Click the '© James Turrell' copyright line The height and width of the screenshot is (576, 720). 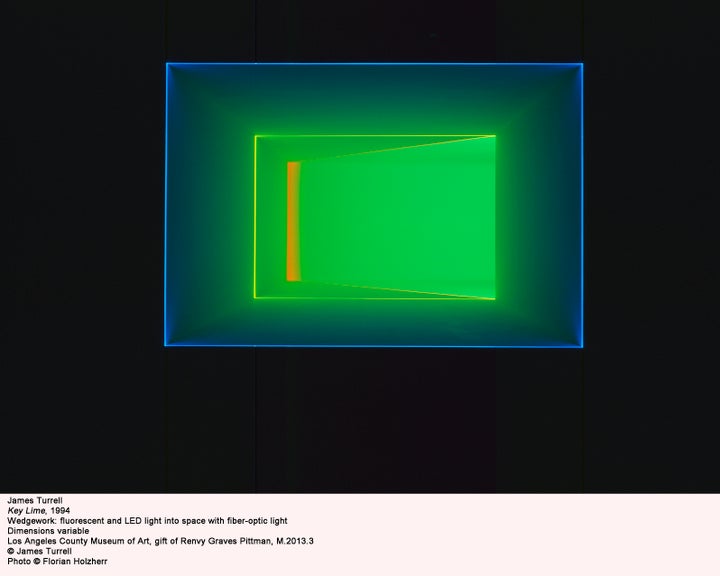click(39, 551)
